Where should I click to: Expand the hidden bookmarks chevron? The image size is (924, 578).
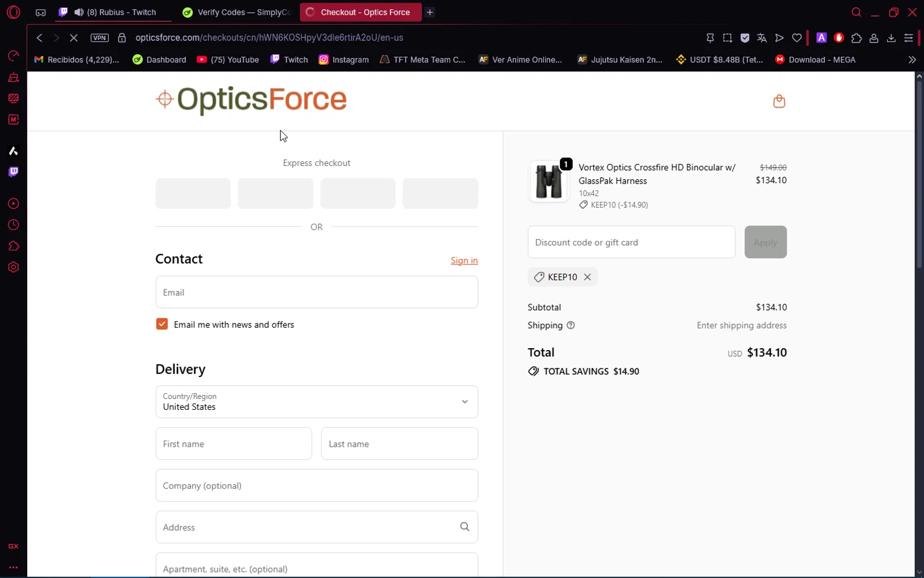click(912, 60)
